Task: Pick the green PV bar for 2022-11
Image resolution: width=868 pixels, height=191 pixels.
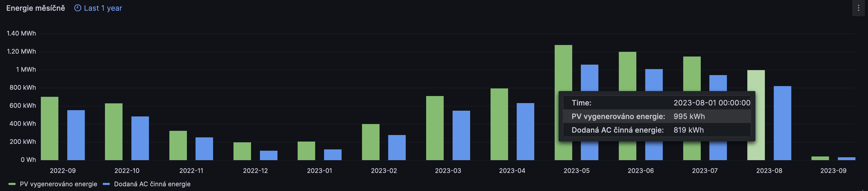Action: pos(178,145)
